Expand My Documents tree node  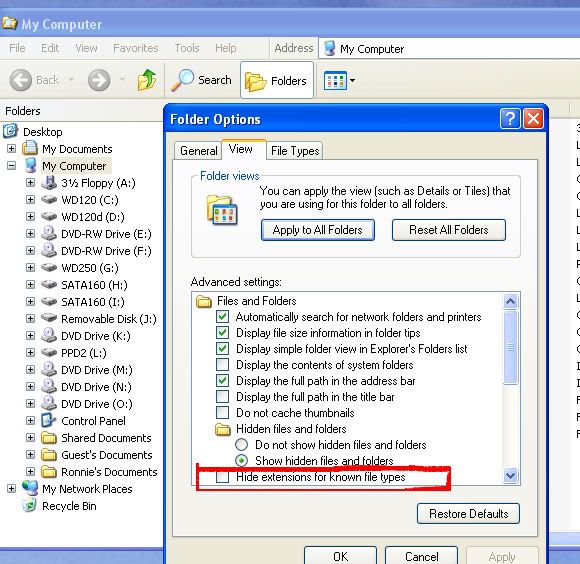(11, 149)
